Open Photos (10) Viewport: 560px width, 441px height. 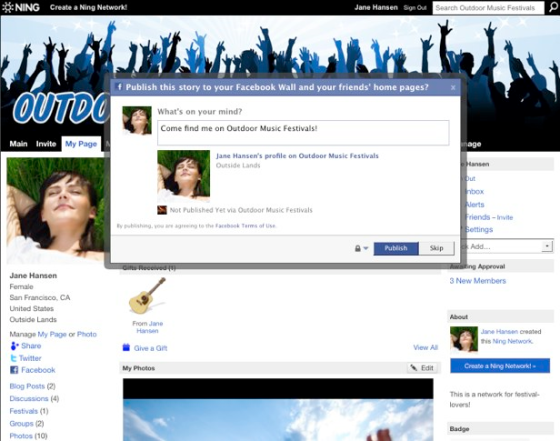coord(29,436)
